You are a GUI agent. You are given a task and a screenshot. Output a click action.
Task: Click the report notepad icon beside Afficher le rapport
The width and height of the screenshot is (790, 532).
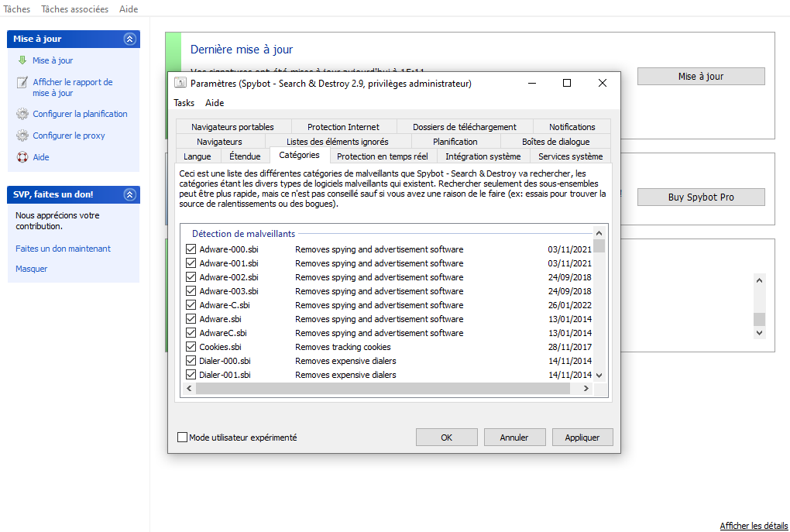coord(22,82)
